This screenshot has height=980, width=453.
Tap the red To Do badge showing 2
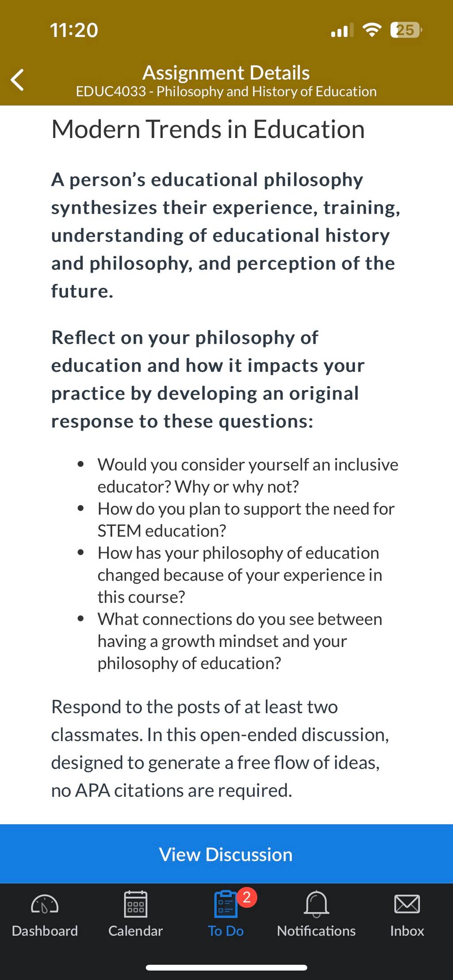247,897
